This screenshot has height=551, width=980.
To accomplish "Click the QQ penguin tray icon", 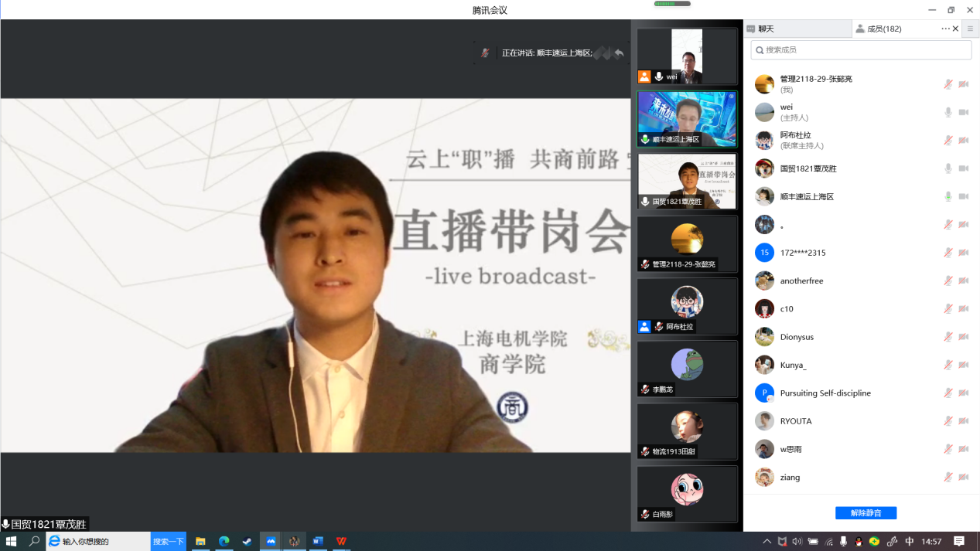I will point(859,542).
